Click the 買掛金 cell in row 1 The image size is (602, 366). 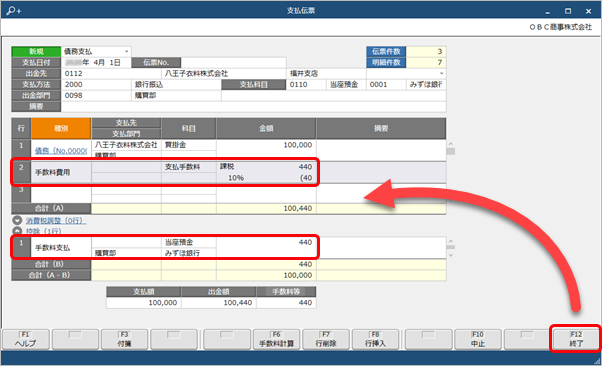(x=189, y=145)
